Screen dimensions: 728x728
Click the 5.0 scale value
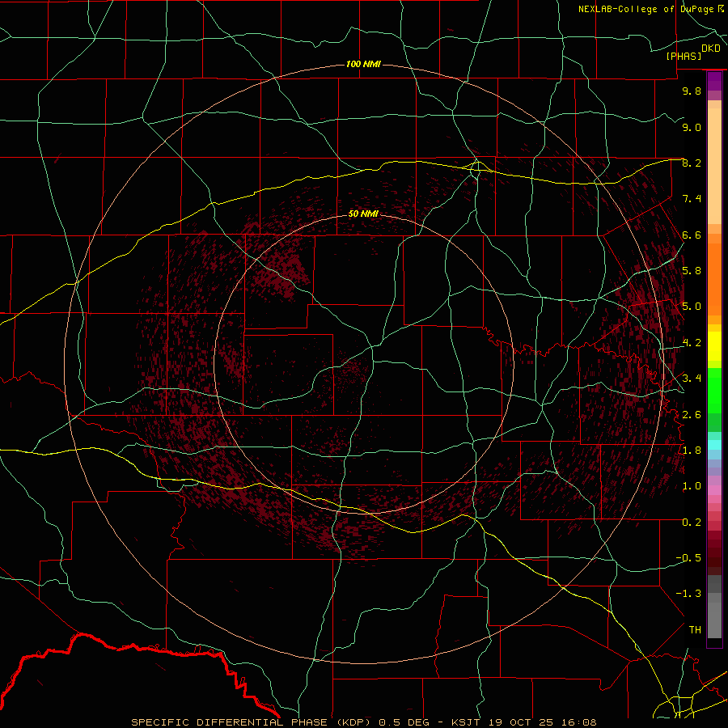[x=692, y=307]
